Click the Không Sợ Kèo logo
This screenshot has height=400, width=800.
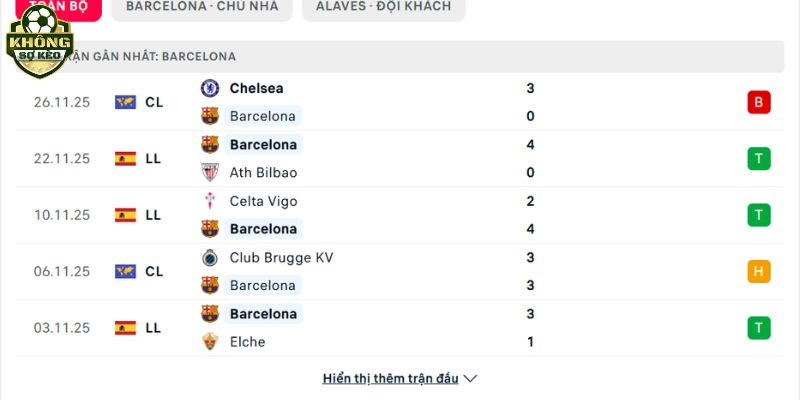coord(40,42)
